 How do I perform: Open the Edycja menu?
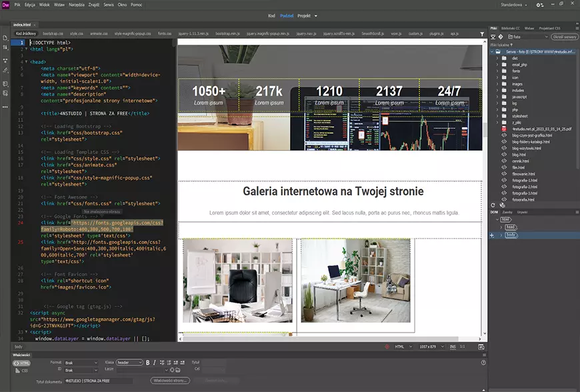[30, 5]
